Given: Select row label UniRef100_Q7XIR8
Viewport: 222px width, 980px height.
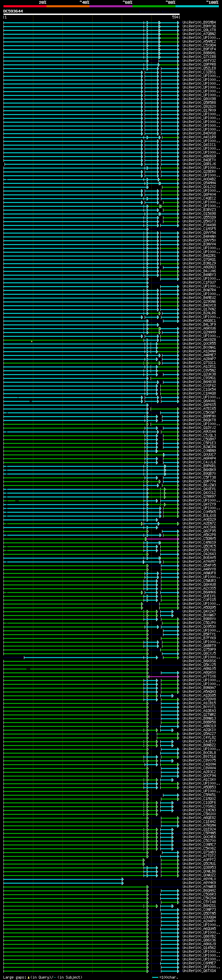Looking at the screenshot, I should click(199, 57).
